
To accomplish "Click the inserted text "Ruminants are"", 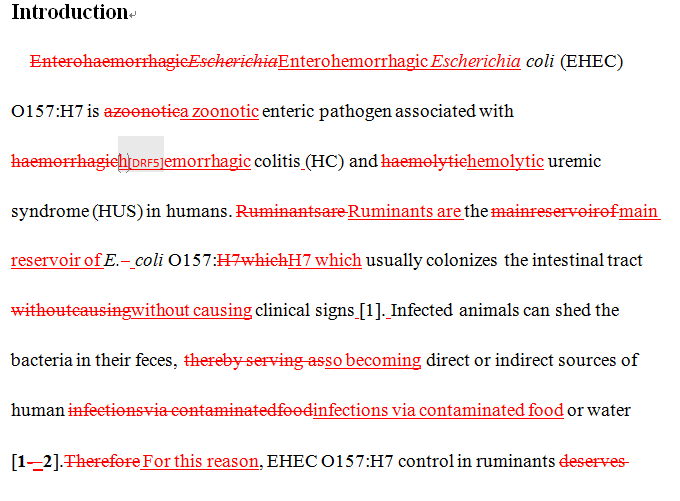I will point(405,211).
